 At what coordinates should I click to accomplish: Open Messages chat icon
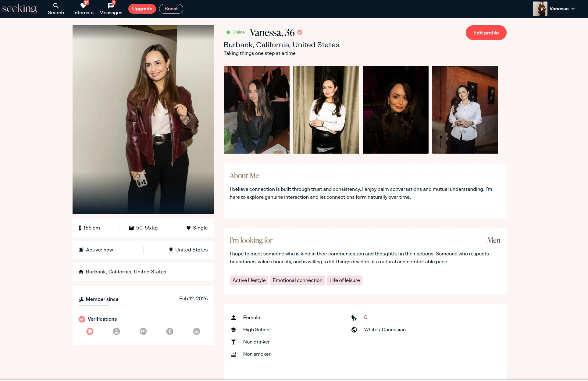pyautogui.click(x=111, y=6)
